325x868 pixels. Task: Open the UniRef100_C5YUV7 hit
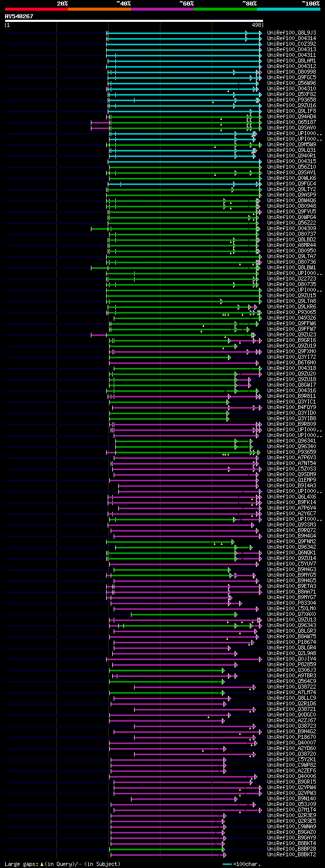[292, 564]
